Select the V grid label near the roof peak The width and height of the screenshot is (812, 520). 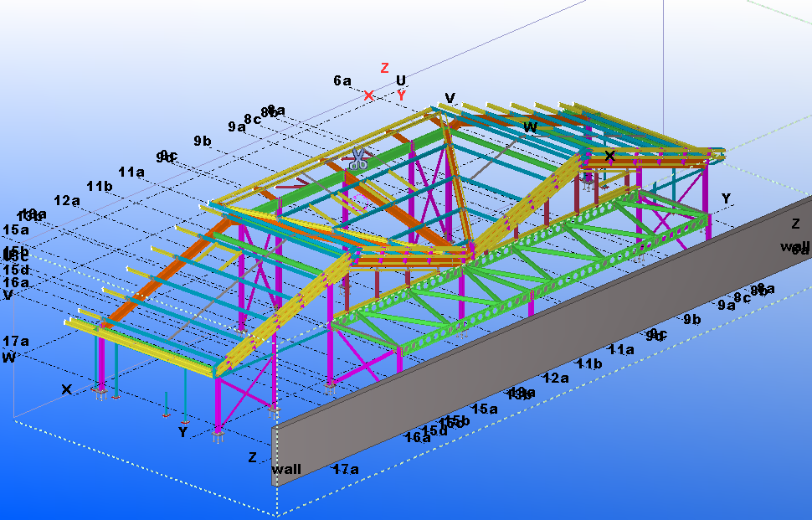click(x=450, y=98)
